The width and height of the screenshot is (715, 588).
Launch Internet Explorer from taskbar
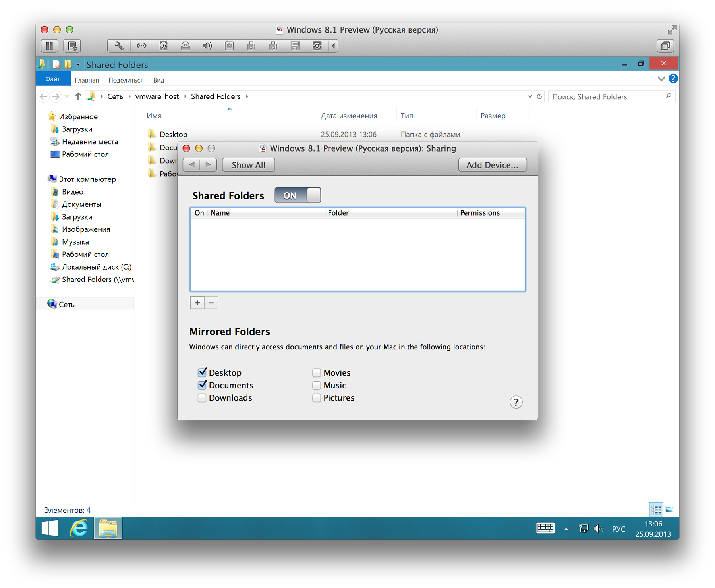tap(79, 528)
